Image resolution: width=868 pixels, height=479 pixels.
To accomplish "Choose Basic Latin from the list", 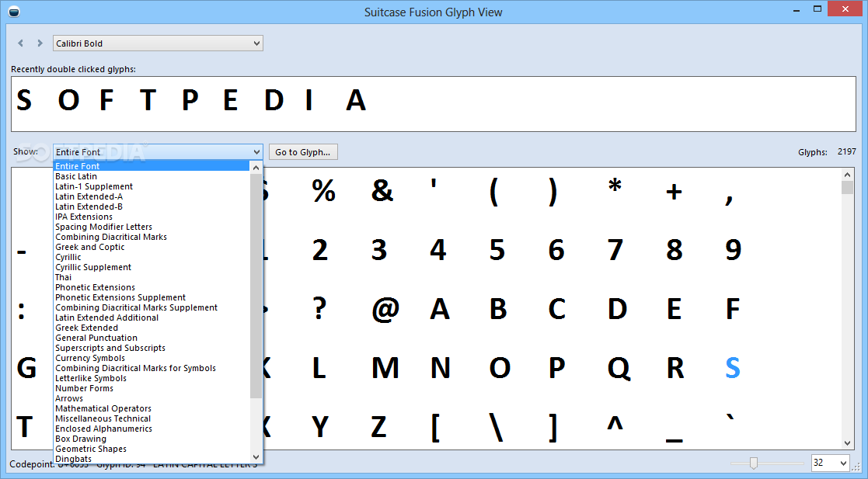I will [152, 176].
